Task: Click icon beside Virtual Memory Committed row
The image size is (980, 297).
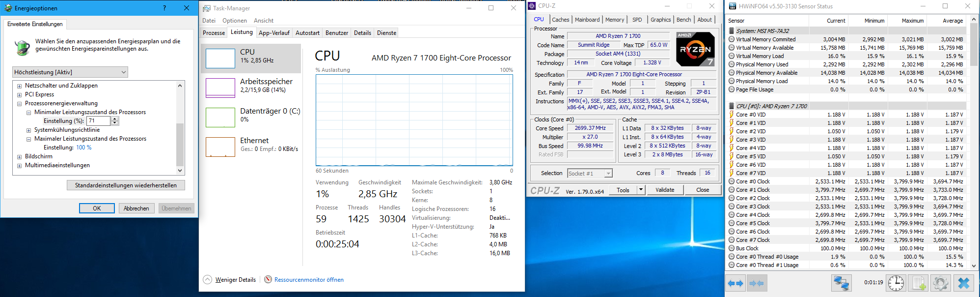Action: [732, 39]
